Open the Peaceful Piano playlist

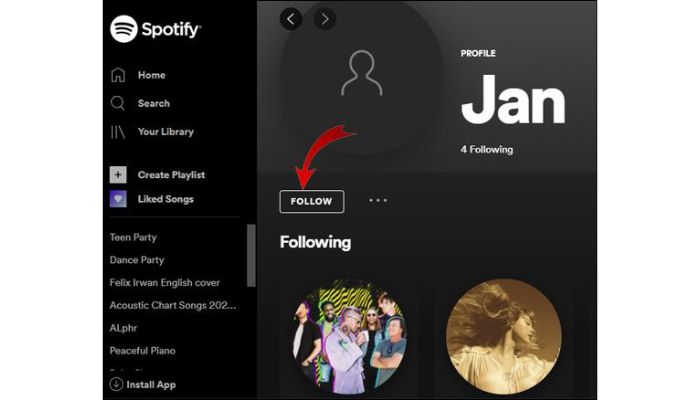(x=142, y=351)
